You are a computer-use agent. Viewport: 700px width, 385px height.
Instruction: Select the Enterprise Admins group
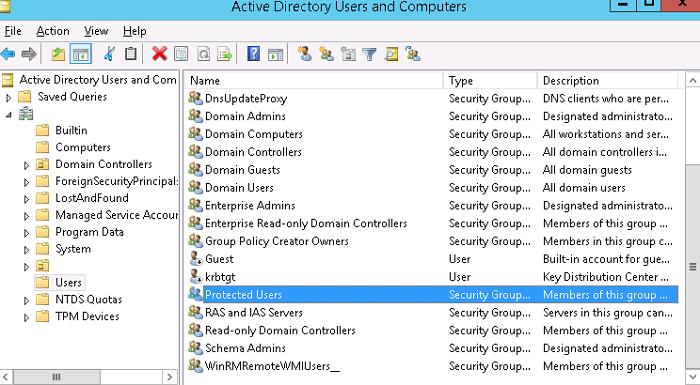pos(250,205)
